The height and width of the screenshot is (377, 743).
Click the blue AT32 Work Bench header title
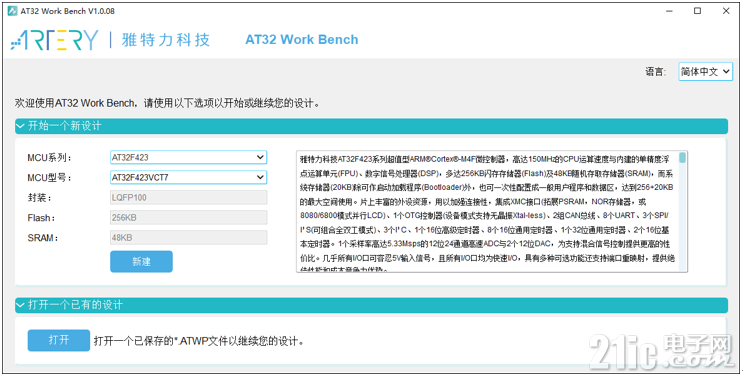[x=302, y=40]
